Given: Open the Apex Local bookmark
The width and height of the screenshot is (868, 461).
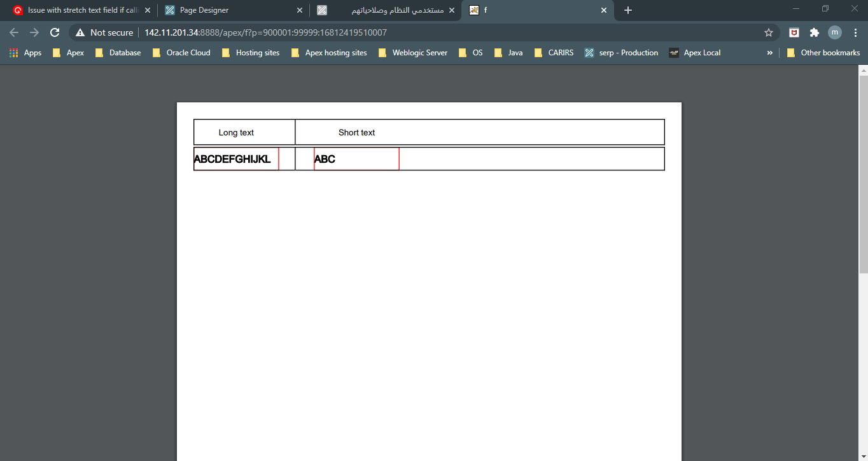Looking at the screenshot, I should tap(695, 53).
